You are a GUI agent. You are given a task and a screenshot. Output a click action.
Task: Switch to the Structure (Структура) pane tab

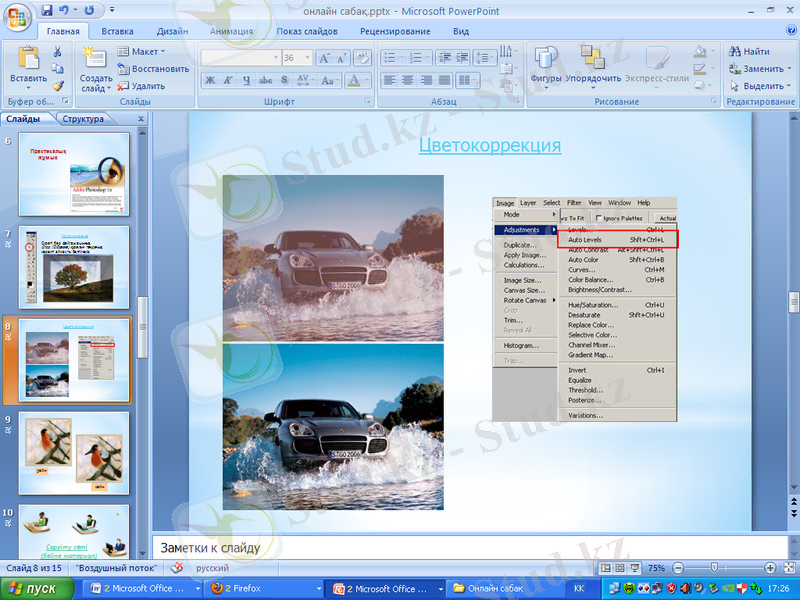click(83, 119)
